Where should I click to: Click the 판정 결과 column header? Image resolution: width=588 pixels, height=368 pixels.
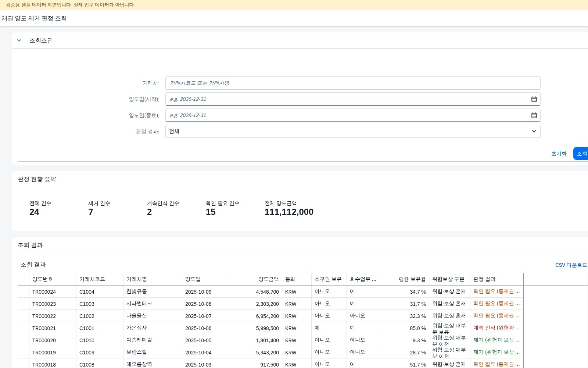pos(496,279)
